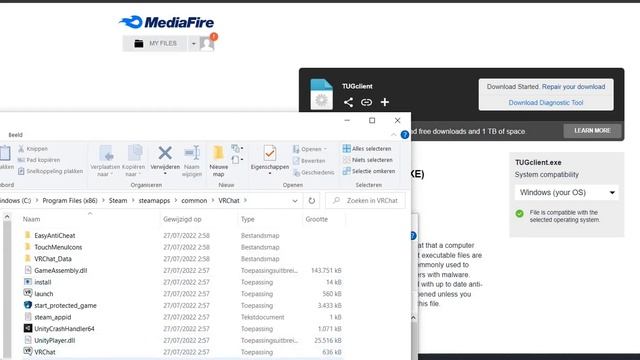The image size is (640, 360).
Task: Click Repair your download link
Action: point(573,87)
